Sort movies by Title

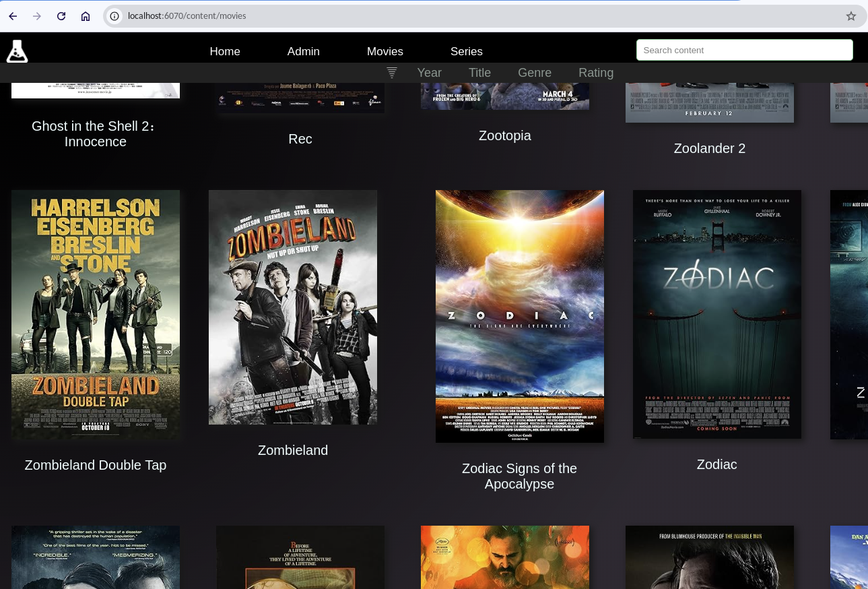pyautogui.click(x=479, y=73)
